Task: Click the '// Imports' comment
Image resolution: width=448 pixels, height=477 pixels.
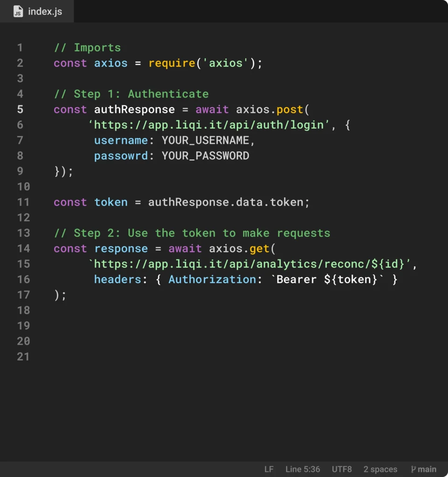Action: pyautogui.click(x=87, y=48)
